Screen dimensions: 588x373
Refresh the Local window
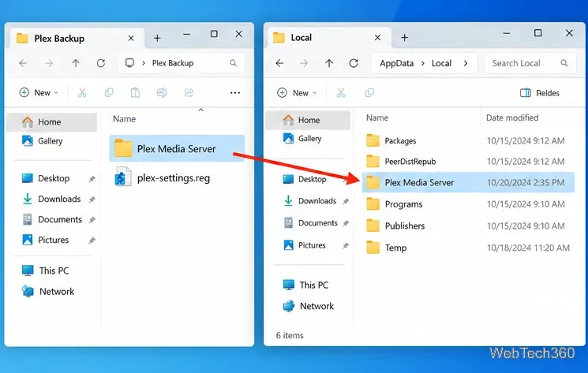tap(354, 63)
